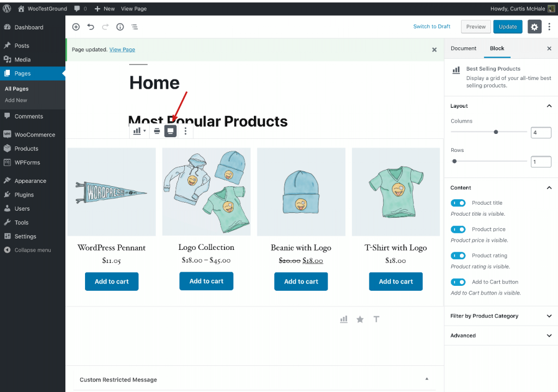Expand the Advanced panel
The image size is (558, 392).
501,335
